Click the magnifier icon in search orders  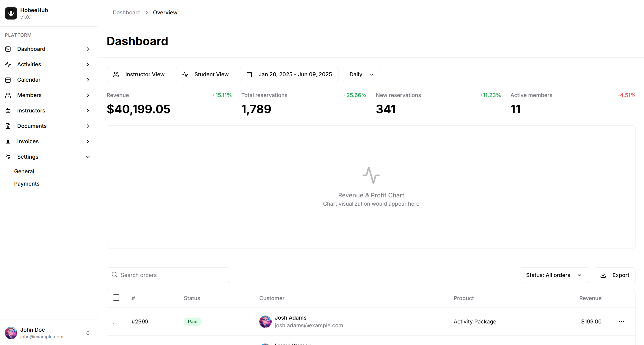tap(114, 275)
